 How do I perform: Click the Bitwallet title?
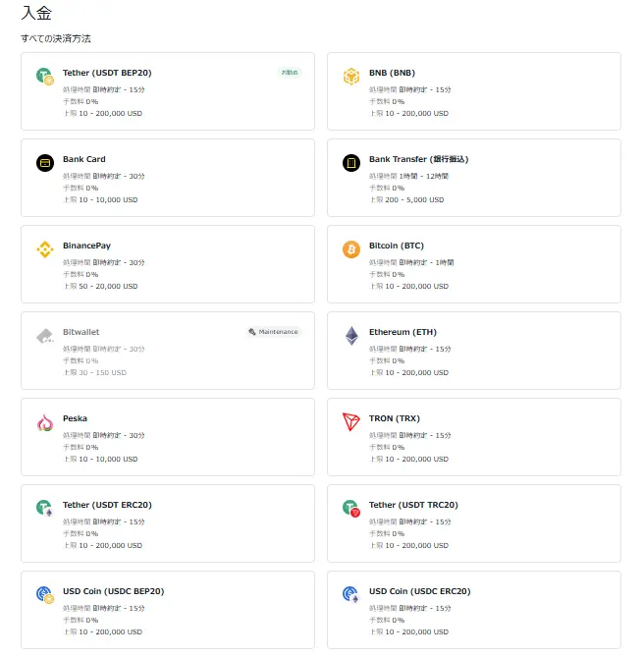click(81, 332)
